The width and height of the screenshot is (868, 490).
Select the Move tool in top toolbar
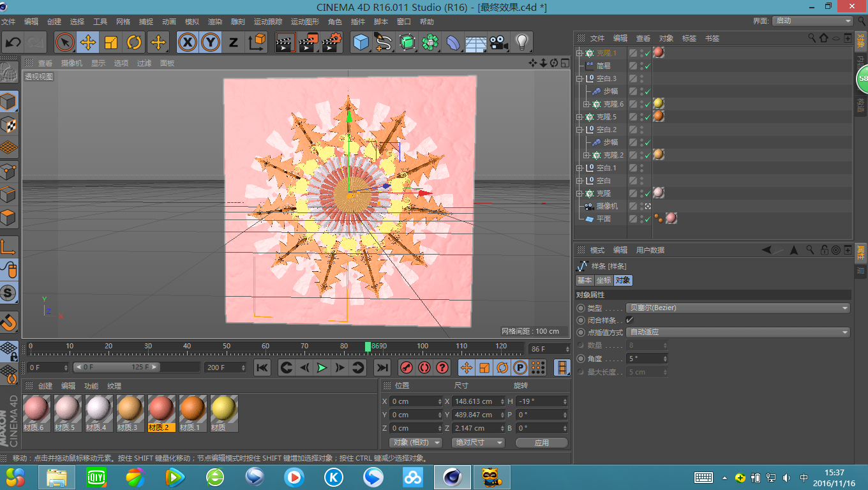coord(87,43)
